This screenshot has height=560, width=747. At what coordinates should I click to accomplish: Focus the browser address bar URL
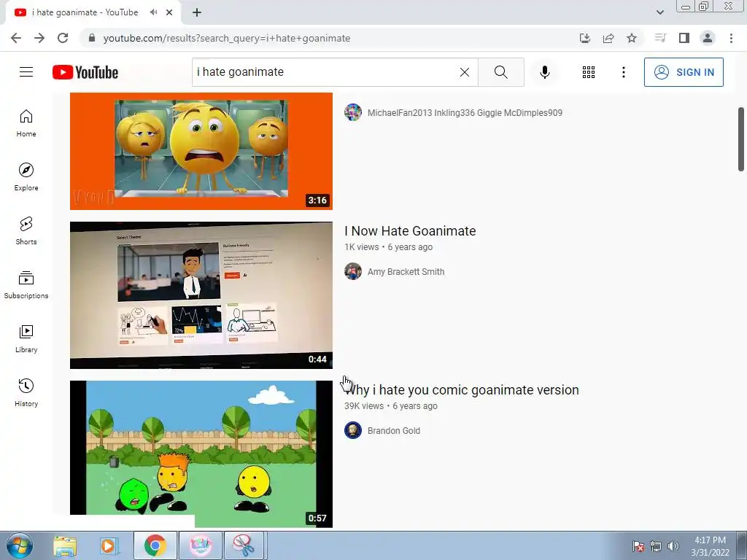point(227,38)
